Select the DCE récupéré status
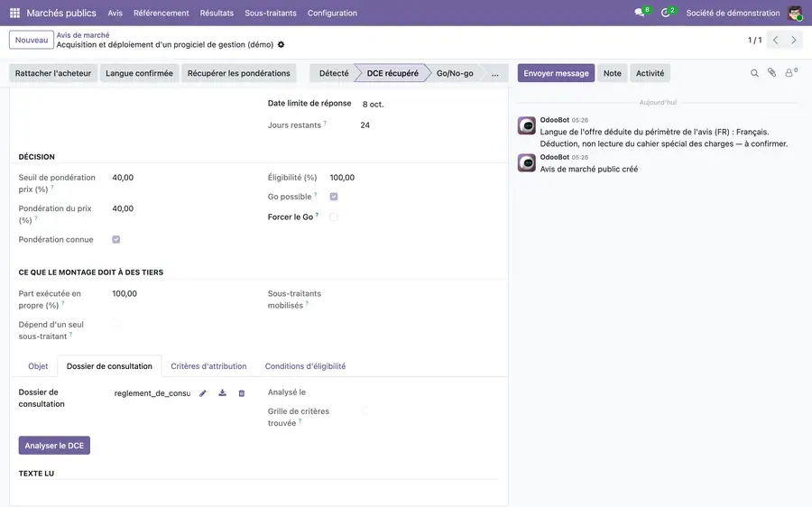This screenshot has height=507, width=812. [x=392, y=73]
